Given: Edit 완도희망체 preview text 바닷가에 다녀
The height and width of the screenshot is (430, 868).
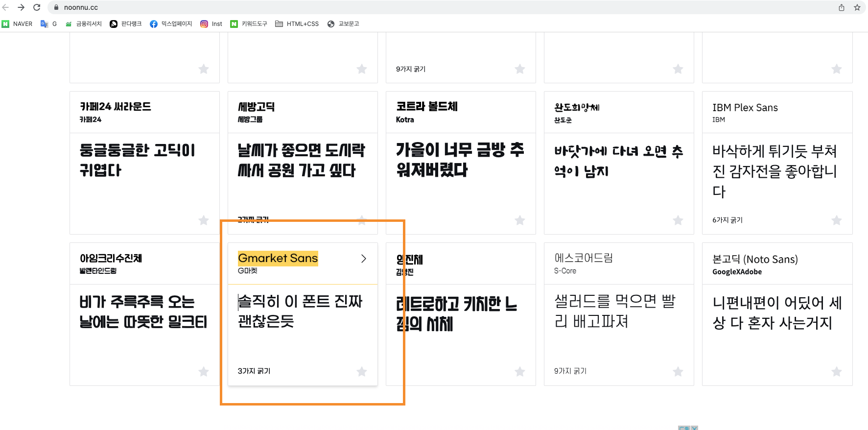Looking at the screenshot, I should coord(619,161).
